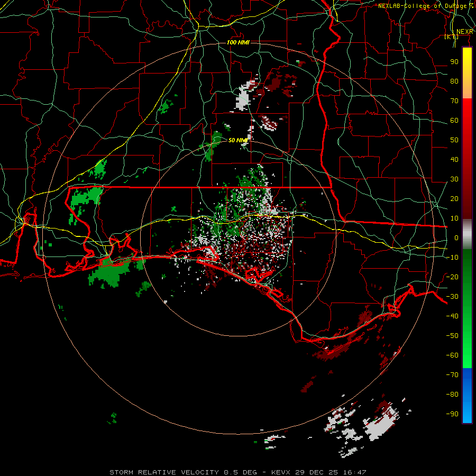Screen dimensions: 476x476
Task: Click the "0" value on velocity scale
Action: click(456, 238)
